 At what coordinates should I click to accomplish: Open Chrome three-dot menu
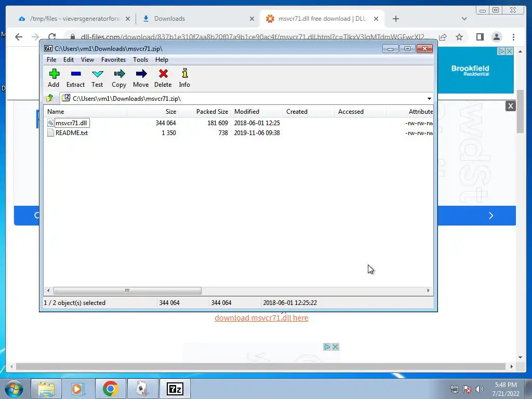[514, 37]
